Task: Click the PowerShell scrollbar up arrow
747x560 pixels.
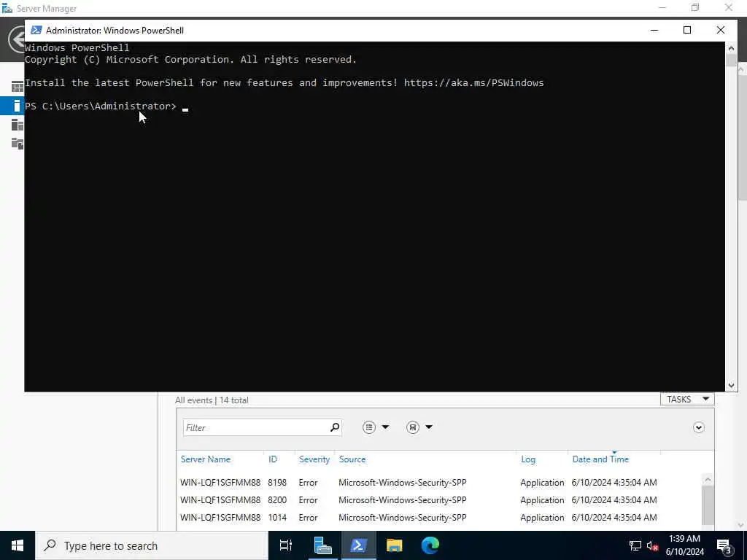Action: (x=731, y=47)
